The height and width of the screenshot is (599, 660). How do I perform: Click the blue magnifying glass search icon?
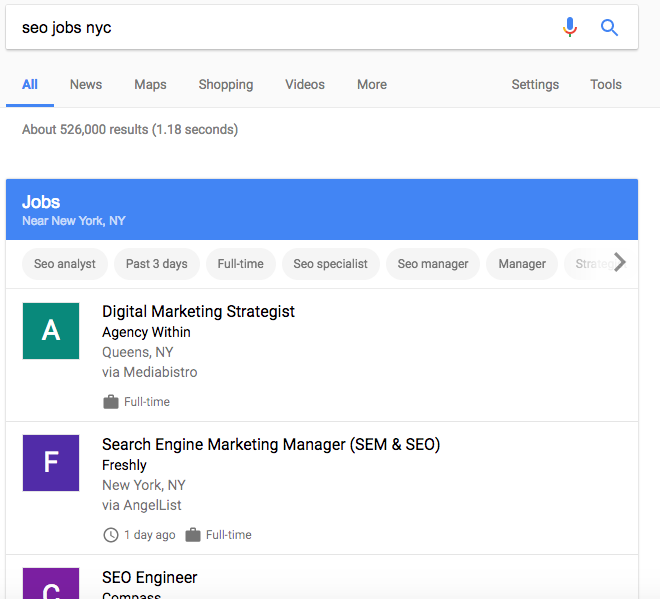(x=609, y=28)
